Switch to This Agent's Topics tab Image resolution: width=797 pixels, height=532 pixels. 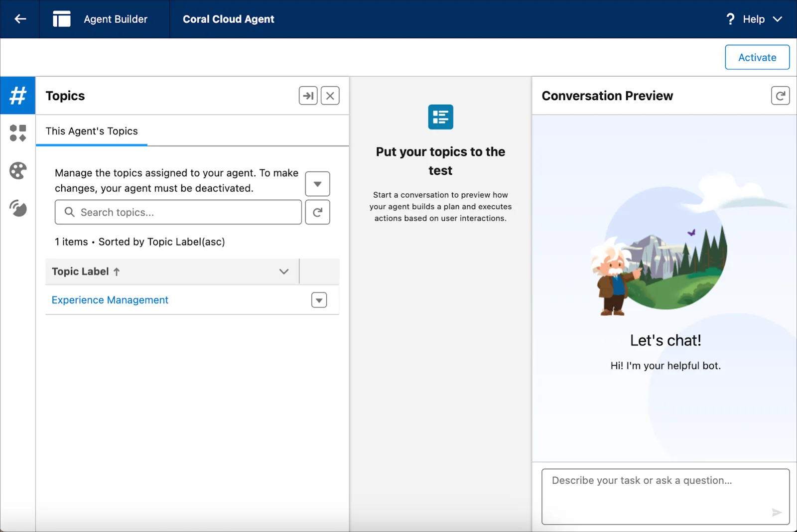[91, 131]
